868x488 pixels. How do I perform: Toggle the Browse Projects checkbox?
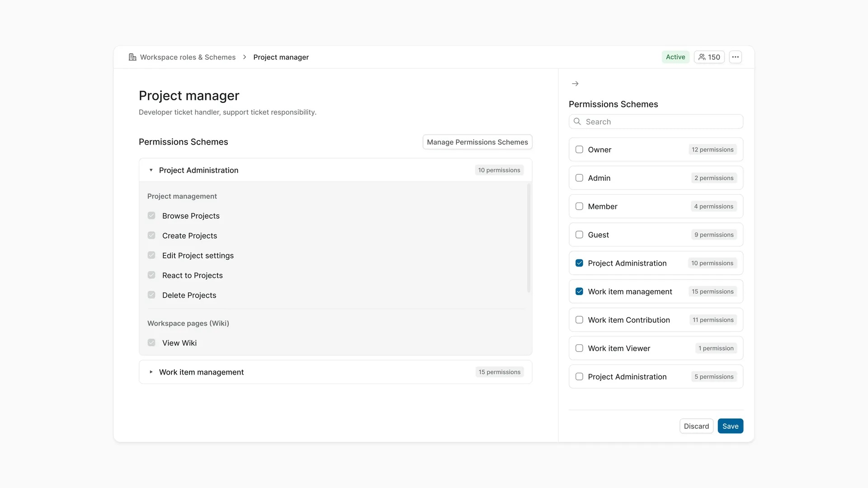click(x=151, y=216)
